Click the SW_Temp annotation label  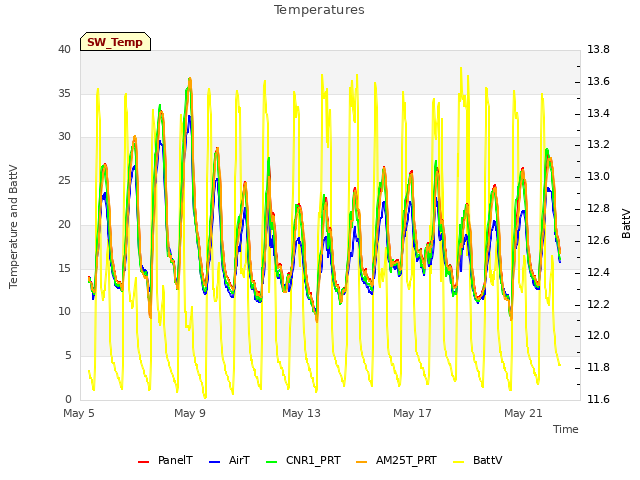tap(115, 42)
